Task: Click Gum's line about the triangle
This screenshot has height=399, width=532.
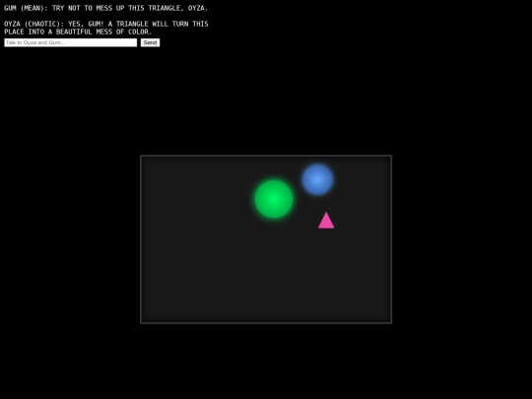Action: [105, 8]
